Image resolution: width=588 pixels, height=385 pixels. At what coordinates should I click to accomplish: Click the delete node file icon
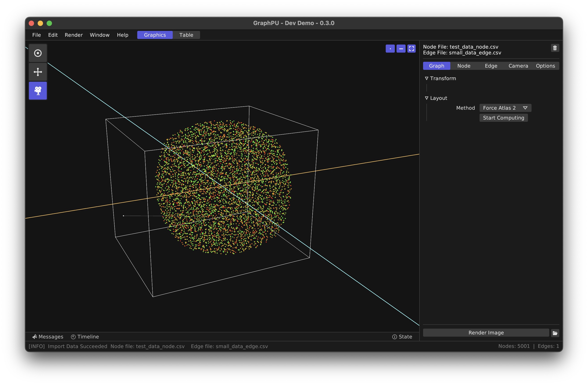tap(555, 48)
